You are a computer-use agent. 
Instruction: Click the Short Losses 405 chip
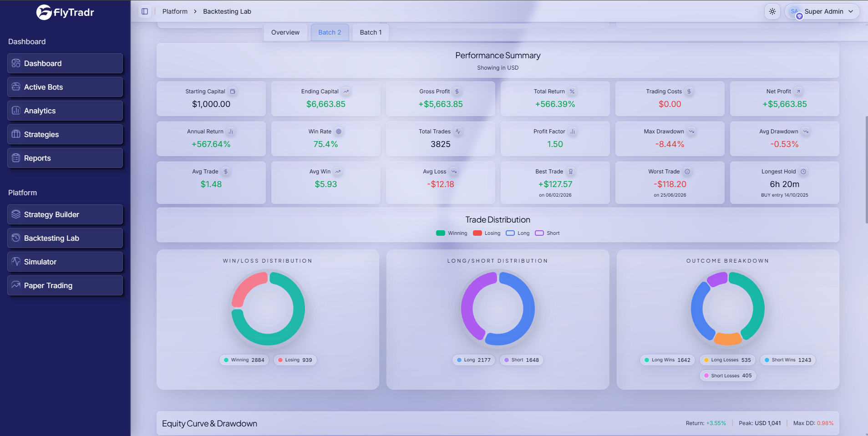[x=728, y=376]
